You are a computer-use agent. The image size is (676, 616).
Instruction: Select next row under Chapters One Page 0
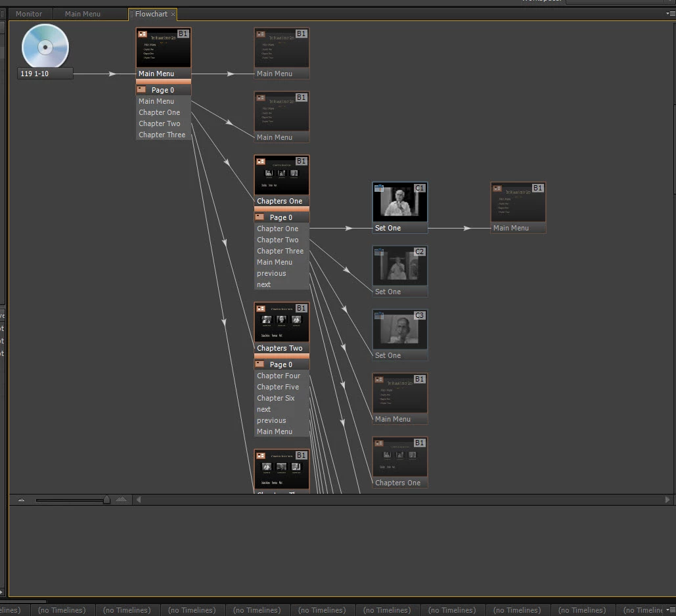[x=282, y=284]
